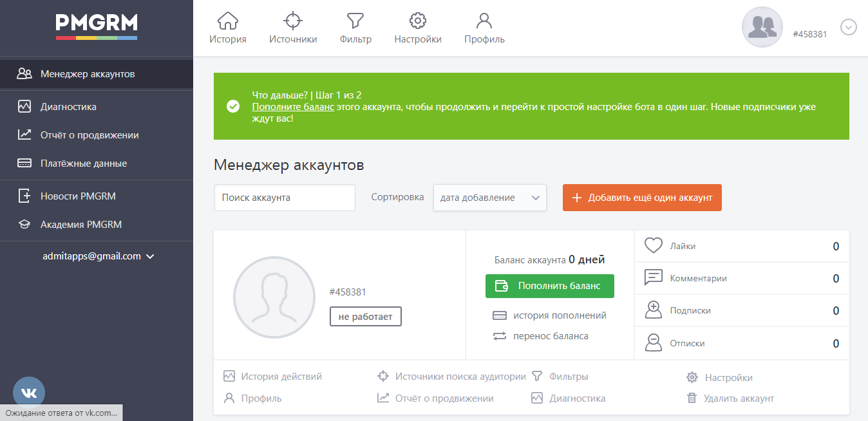
Task: Click the Подписки add-user icon
Action: click(654, 310)
